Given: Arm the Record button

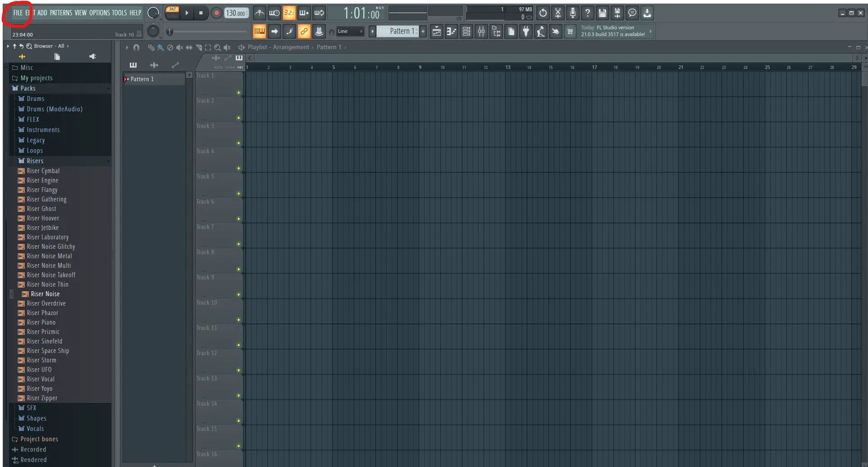Looking at the screenshot, I should 216,13.
